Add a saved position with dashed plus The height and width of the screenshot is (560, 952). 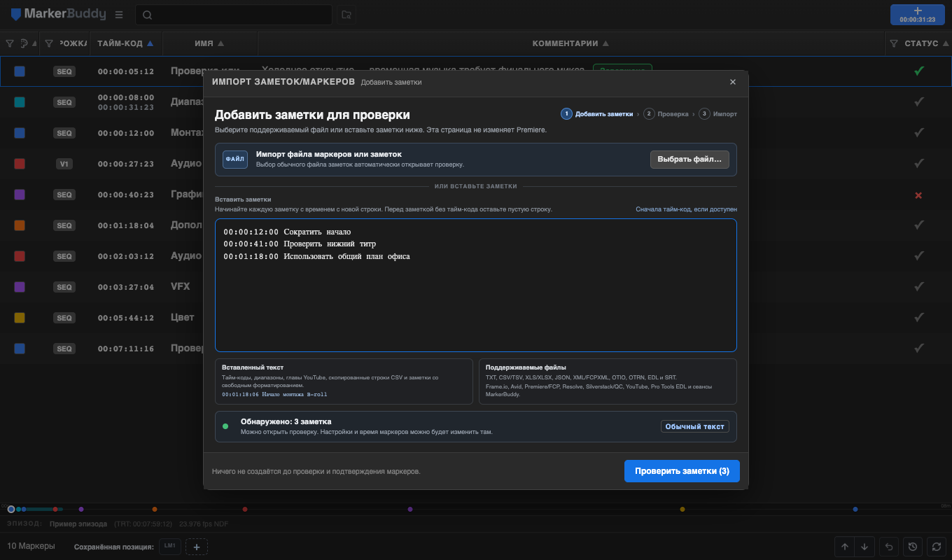197,547
